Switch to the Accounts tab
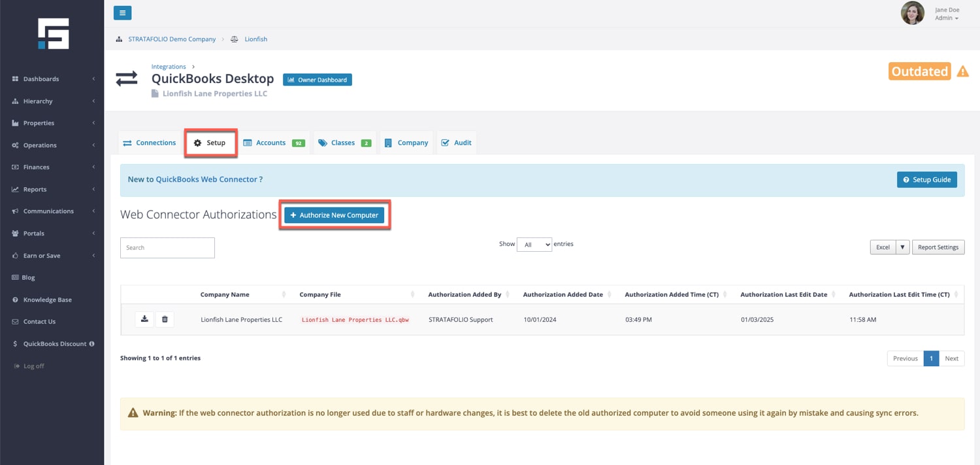Screen dimensions: 980x465 tap(274, 143)
